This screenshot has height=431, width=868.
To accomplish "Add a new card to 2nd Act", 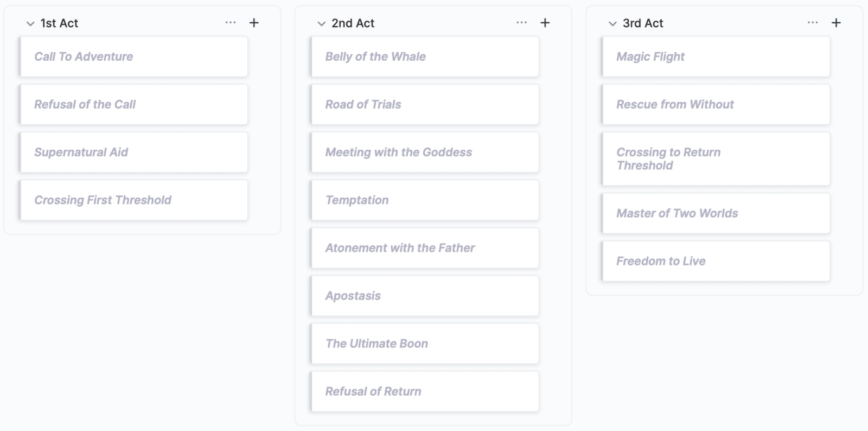I will [x=545, y=23].
